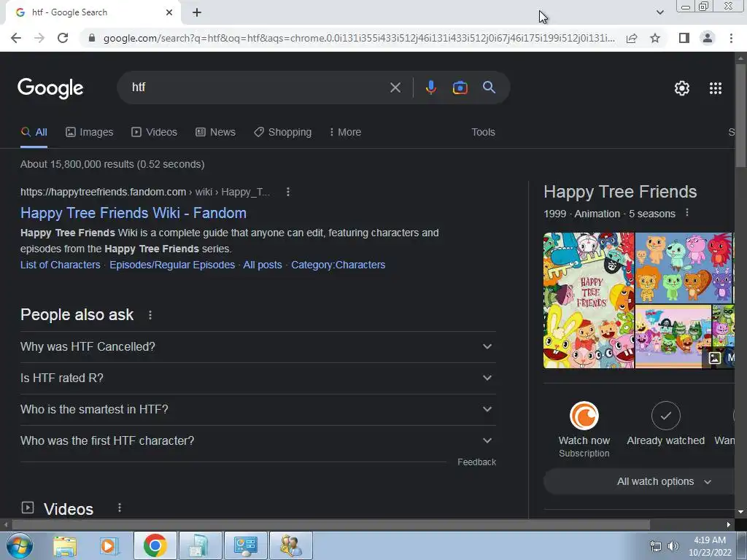This screenshot has width=747, height=560.
Task: Click into the search box containing htf
Action: pos(258,87)
